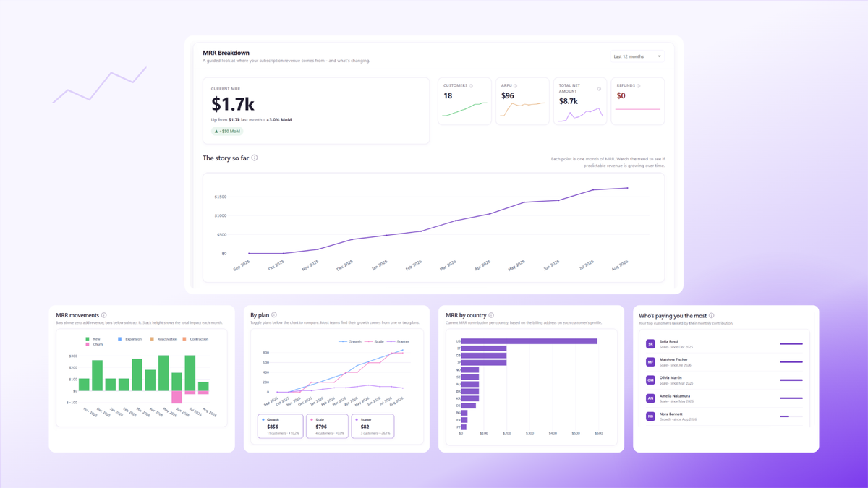
Task: Click info icon beside Who's paying you the most
Action: click(x=712, y=315)
